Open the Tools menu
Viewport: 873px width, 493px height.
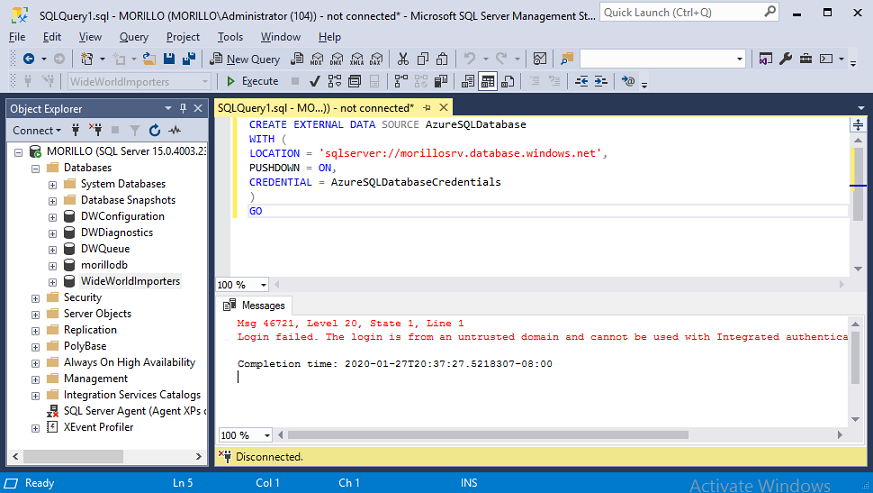click(230, 37)
